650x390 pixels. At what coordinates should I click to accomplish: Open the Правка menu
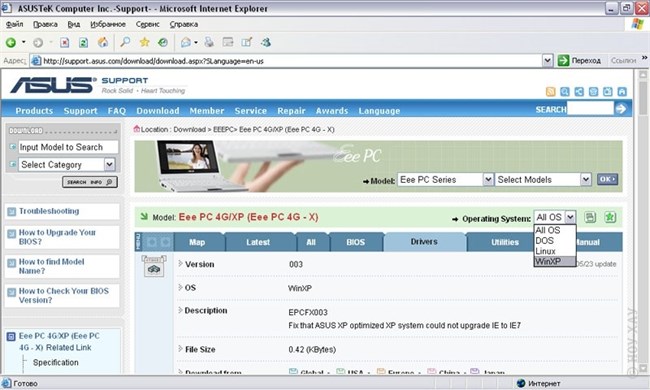point(45,24)
